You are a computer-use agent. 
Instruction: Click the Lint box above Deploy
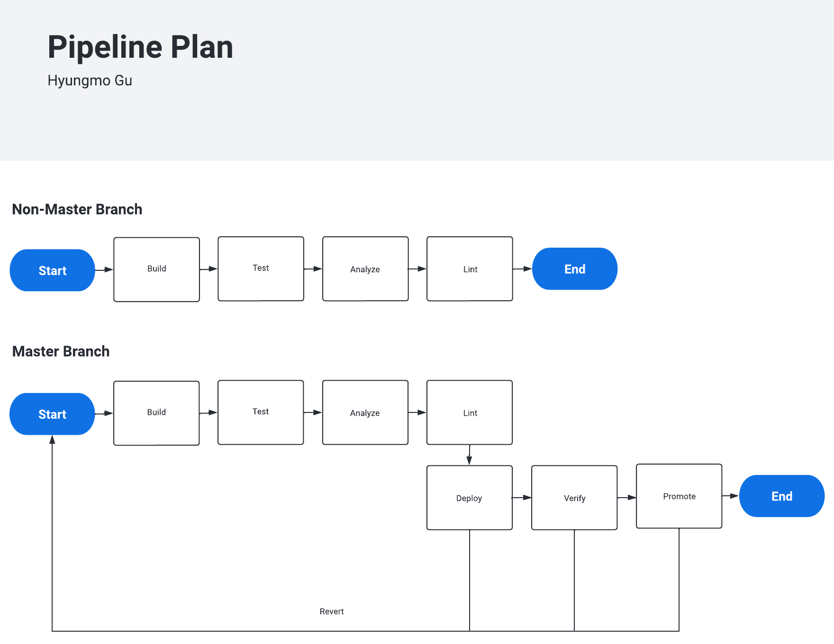(x=470, y=412)
